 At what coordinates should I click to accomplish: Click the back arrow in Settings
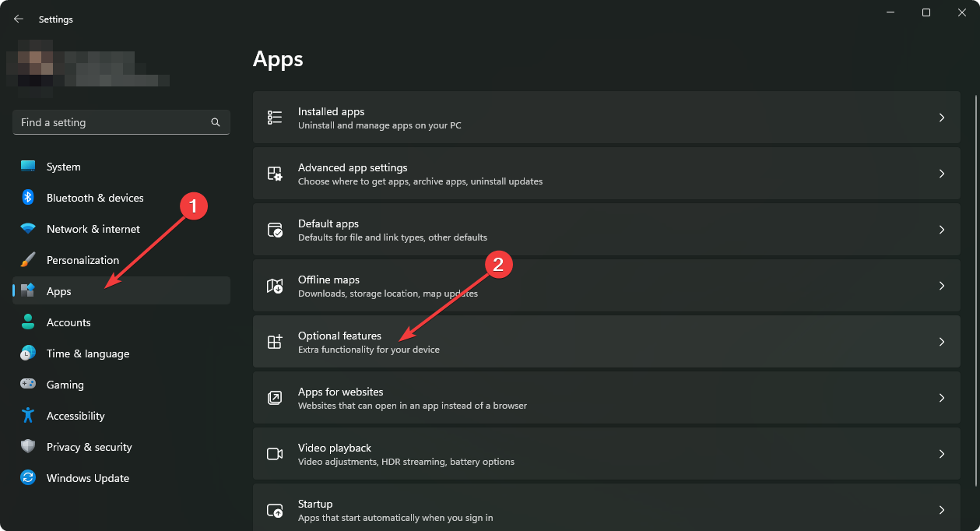pyautogui.click(x=19, y=19)
